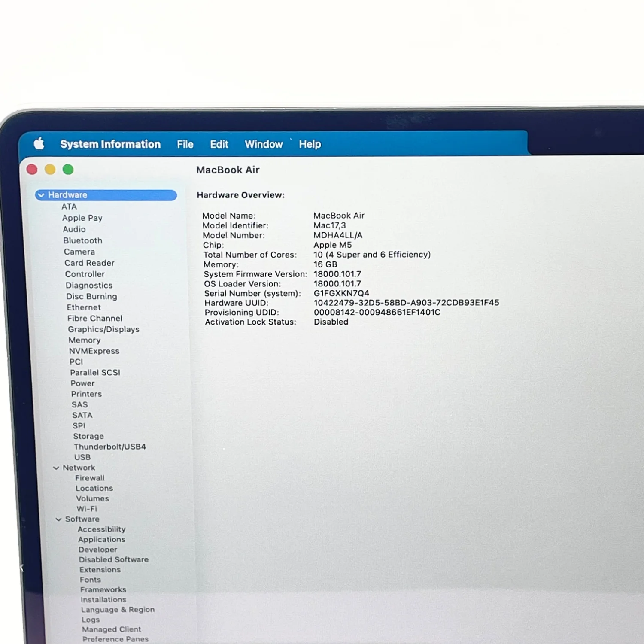Image resolution: width=644 pixels, height=644 pixels.
Task: Select Extensions under Software
Action: tap(100, 570)
